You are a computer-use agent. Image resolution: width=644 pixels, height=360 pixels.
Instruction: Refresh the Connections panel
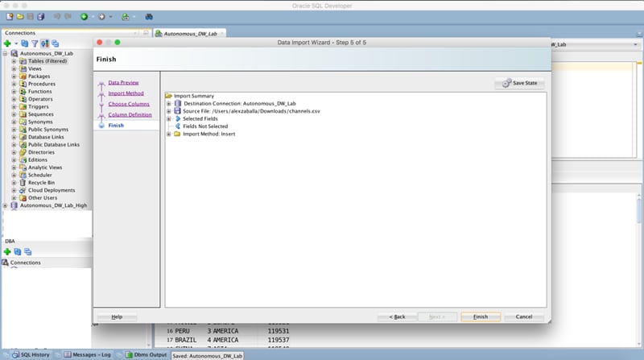tap(25, 43)
